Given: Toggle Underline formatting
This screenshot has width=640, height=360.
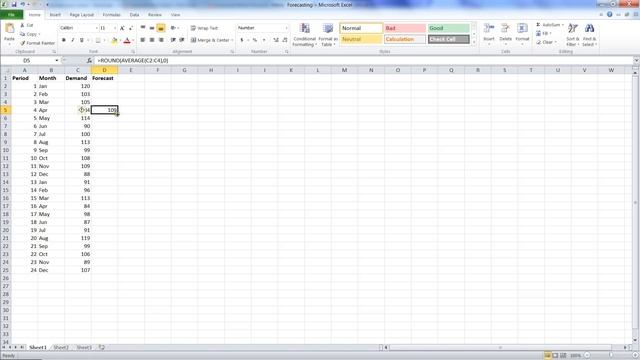Looking at the screenshot, I should (x=82, y=40).
